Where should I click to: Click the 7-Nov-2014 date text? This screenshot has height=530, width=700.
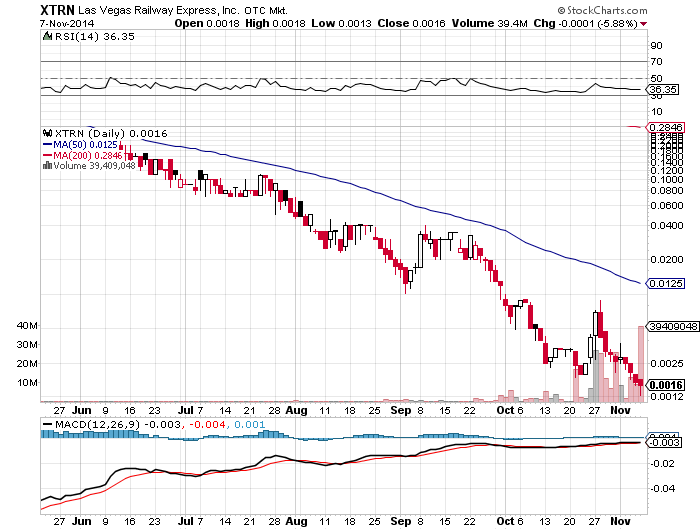67,23
